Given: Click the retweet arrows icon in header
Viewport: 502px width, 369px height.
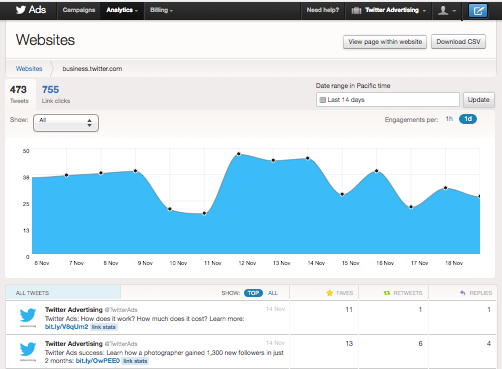Looking at the screenshot, I should (387, 293).
